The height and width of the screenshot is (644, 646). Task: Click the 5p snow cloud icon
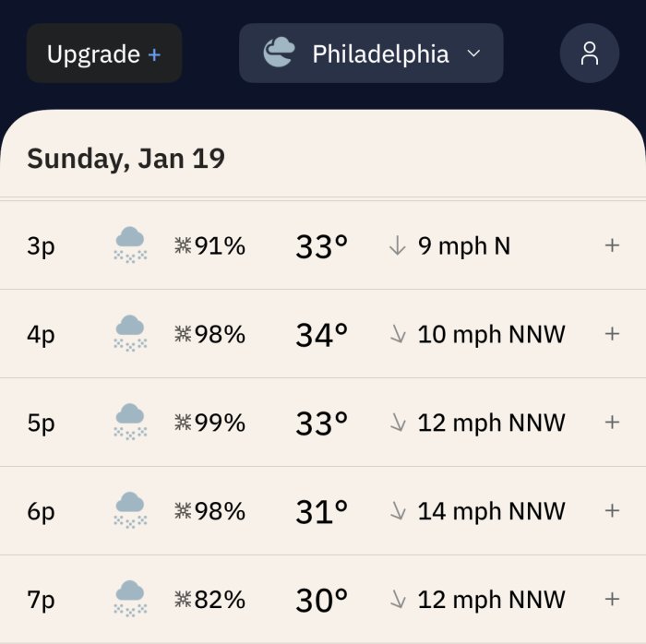click(130, 422)
